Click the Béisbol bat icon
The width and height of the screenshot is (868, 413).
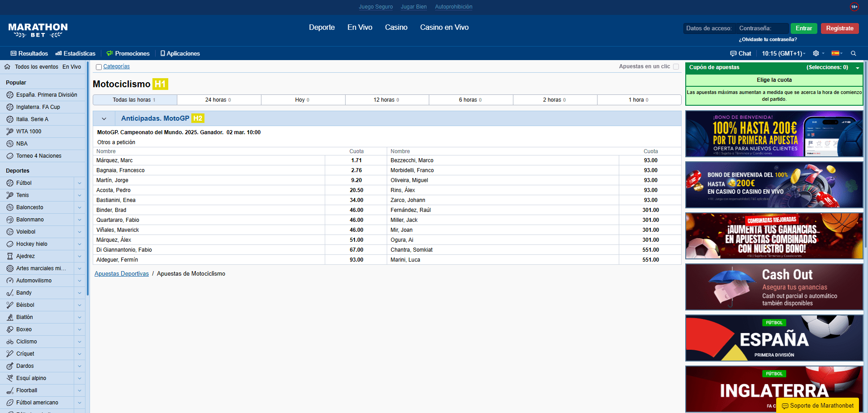coord(10,305)
